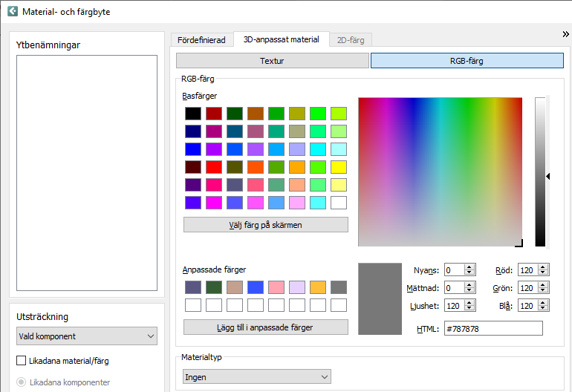Enable the Likadana material/färg checkbox
This screenshot has width=572, height=392.
tap(22, 361)
